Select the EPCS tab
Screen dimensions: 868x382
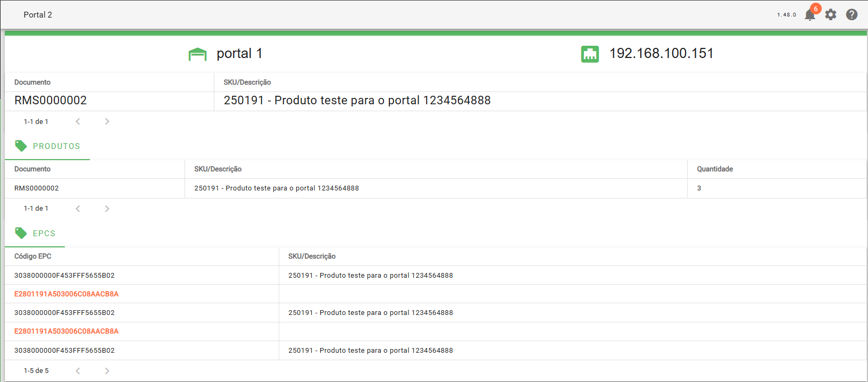click(35, 234)
